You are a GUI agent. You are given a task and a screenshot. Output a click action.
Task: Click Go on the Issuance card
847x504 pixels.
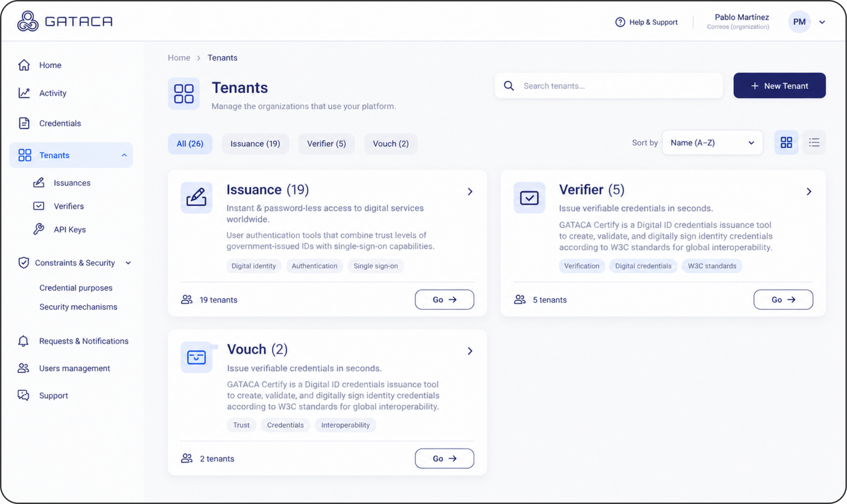445,300
